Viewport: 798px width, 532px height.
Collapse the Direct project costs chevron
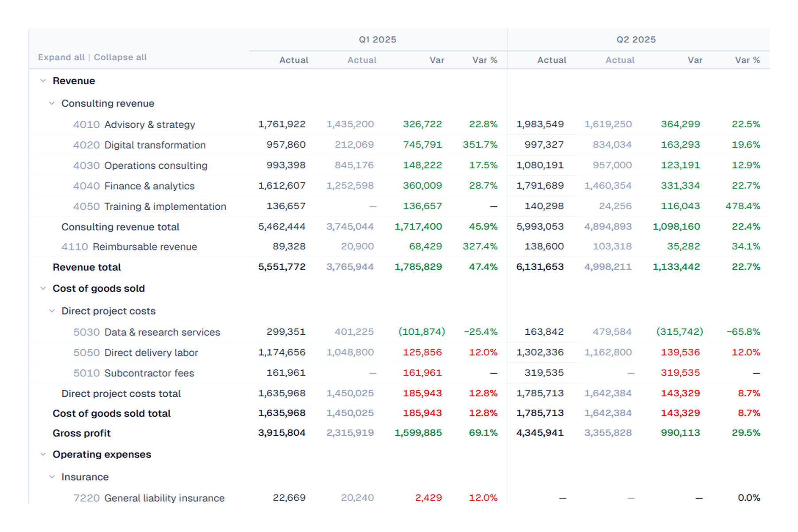click(52, 311)
